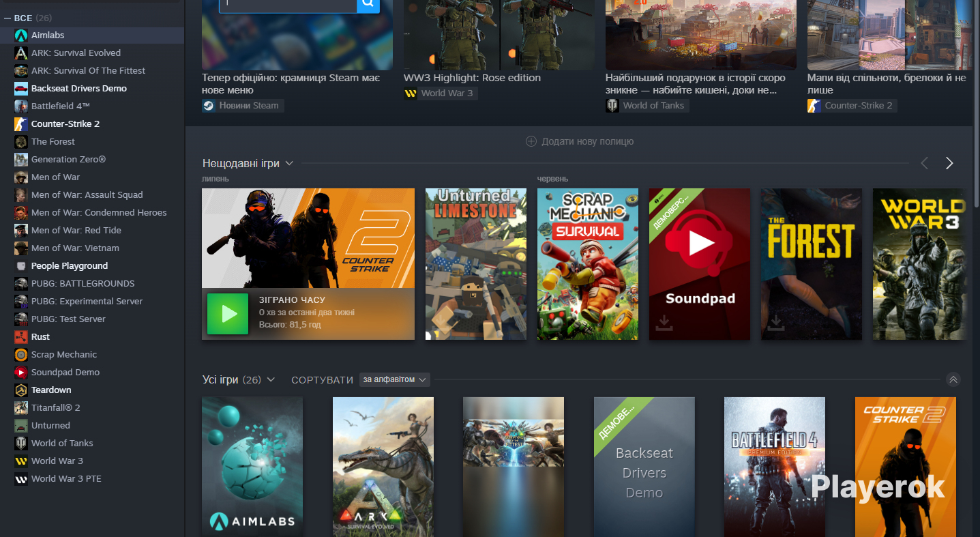Open the World of Tanks news tag link
The width and height of the screenshot is (980, 537).
click(647, 106)
